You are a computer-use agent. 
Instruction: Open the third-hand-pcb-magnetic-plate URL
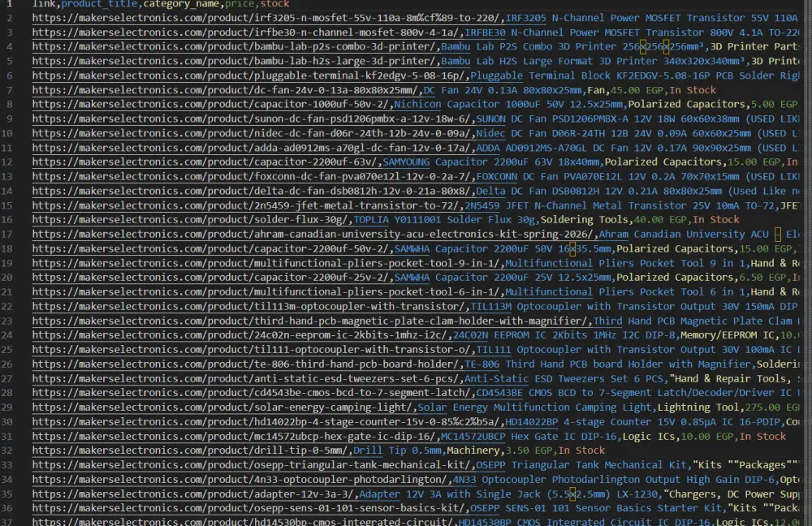[x=312, y=321]
